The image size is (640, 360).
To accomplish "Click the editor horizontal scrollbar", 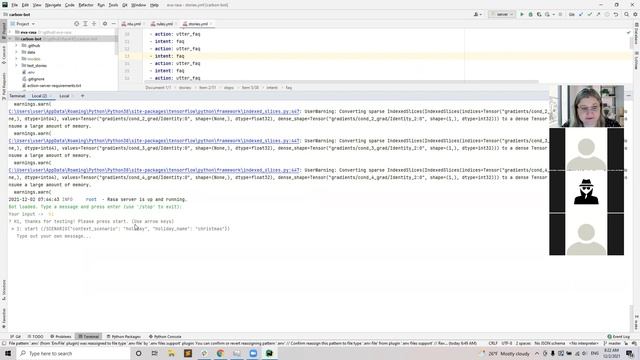I will pos(342,82).
